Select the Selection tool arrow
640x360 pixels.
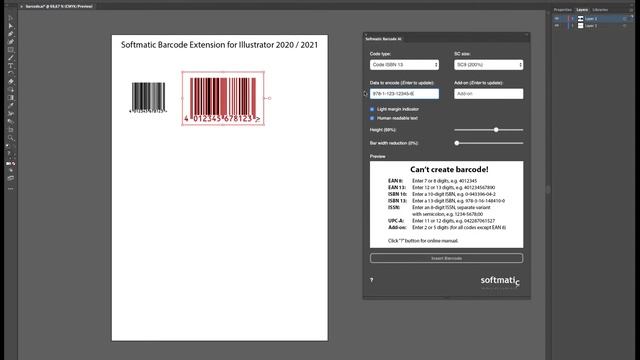(x=11, y=18)
